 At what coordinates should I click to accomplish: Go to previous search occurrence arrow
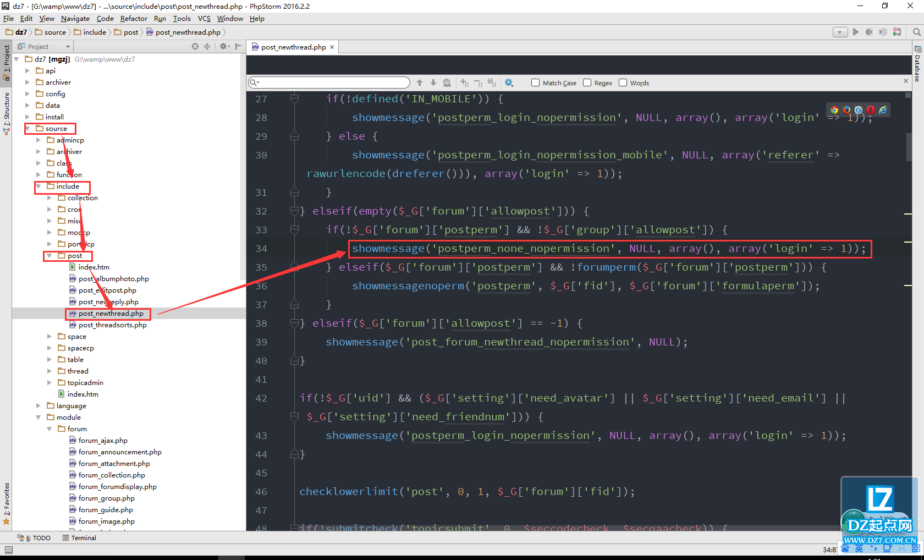[420, 83]
